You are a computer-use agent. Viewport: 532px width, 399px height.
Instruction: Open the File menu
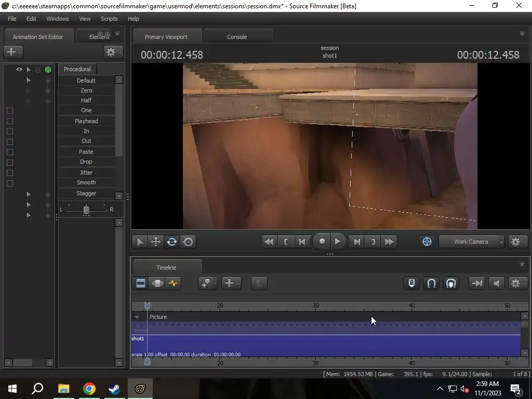click(x=12, y=19)
